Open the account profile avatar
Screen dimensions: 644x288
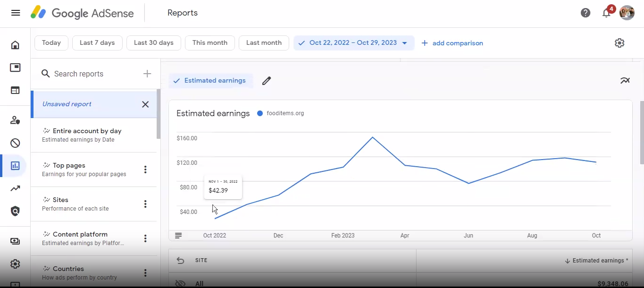point(627,13)
